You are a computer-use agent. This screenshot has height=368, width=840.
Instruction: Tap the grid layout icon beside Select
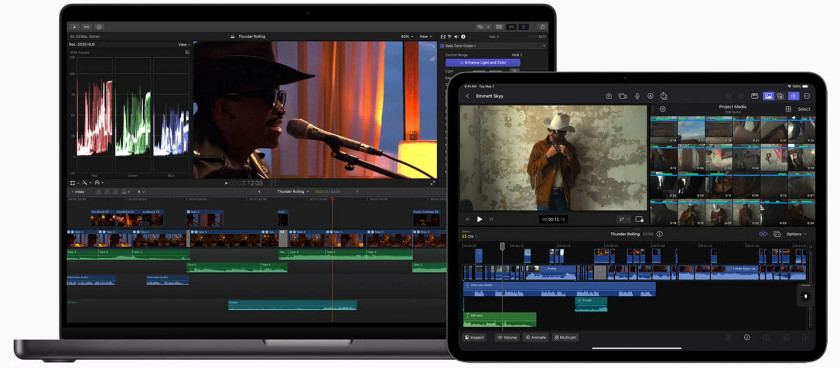point(789,109)
